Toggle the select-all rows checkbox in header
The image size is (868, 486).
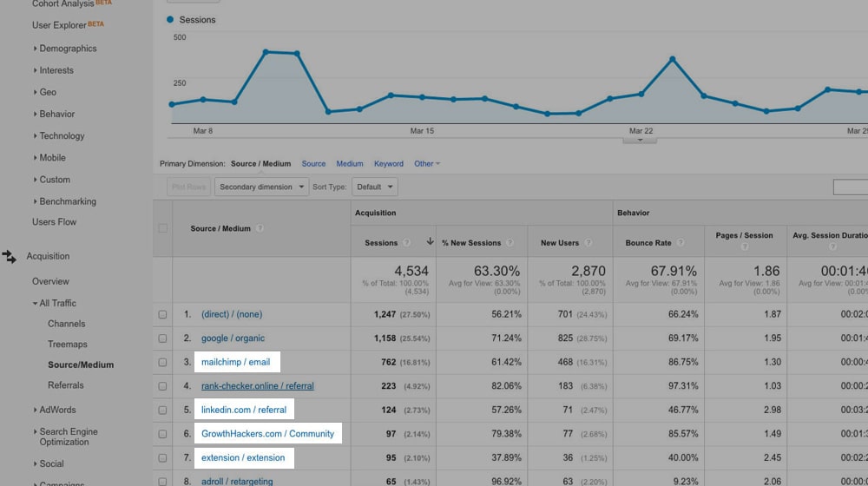pyautogui.click(x=163, y=228)
